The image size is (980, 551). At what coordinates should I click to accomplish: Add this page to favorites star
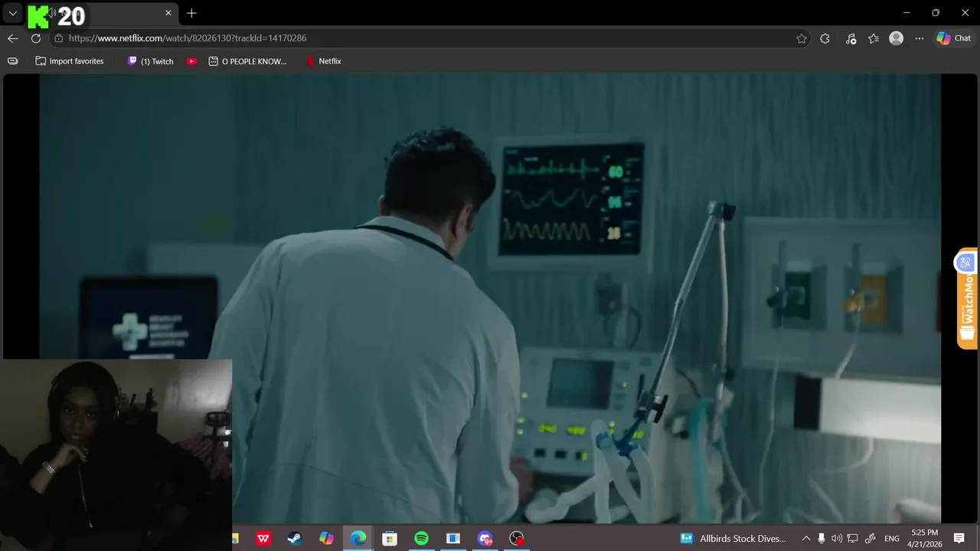(x=802, y=38)
